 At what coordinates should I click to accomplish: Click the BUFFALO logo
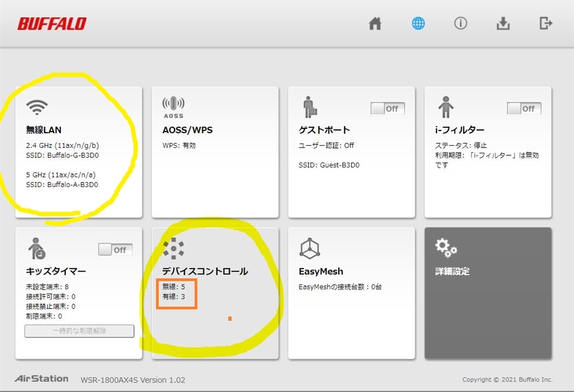click(52, 24)
